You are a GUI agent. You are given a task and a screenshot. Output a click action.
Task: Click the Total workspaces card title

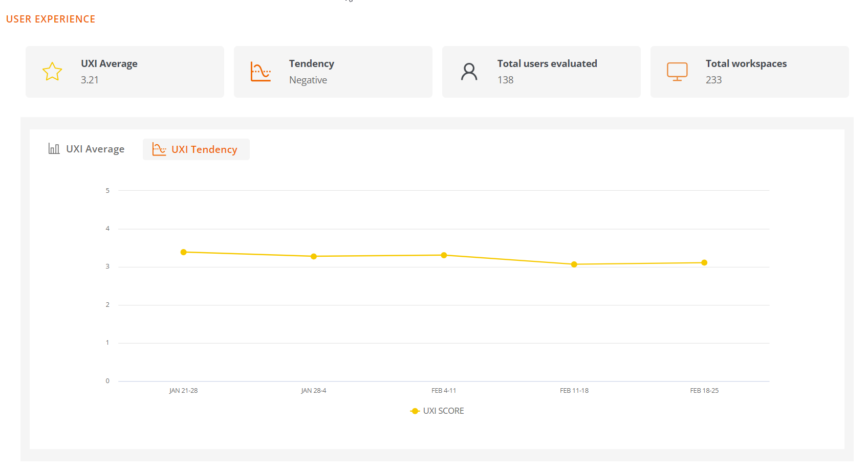coord(746,63)
